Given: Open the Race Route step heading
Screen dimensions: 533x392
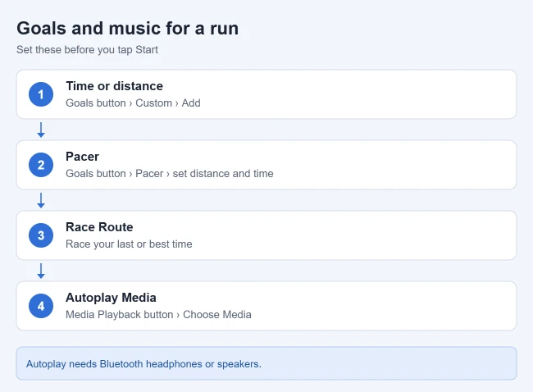Looking at the screenshot, I should [99, 227].
